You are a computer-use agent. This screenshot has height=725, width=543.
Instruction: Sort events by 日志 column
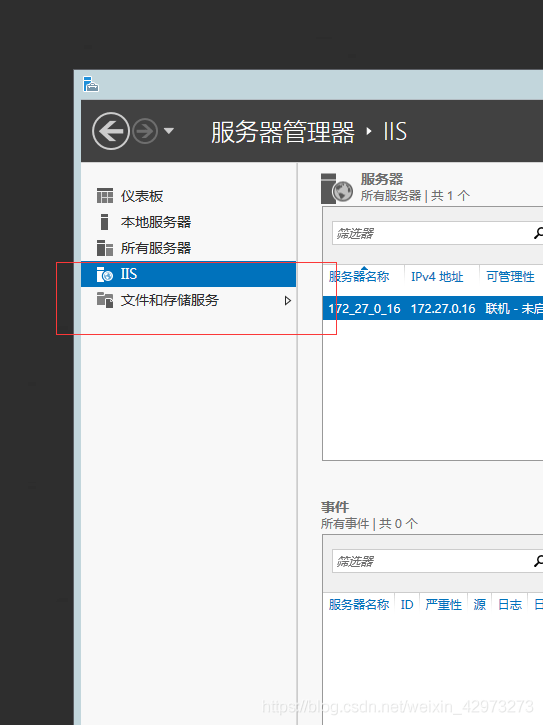tap(510, 604)
